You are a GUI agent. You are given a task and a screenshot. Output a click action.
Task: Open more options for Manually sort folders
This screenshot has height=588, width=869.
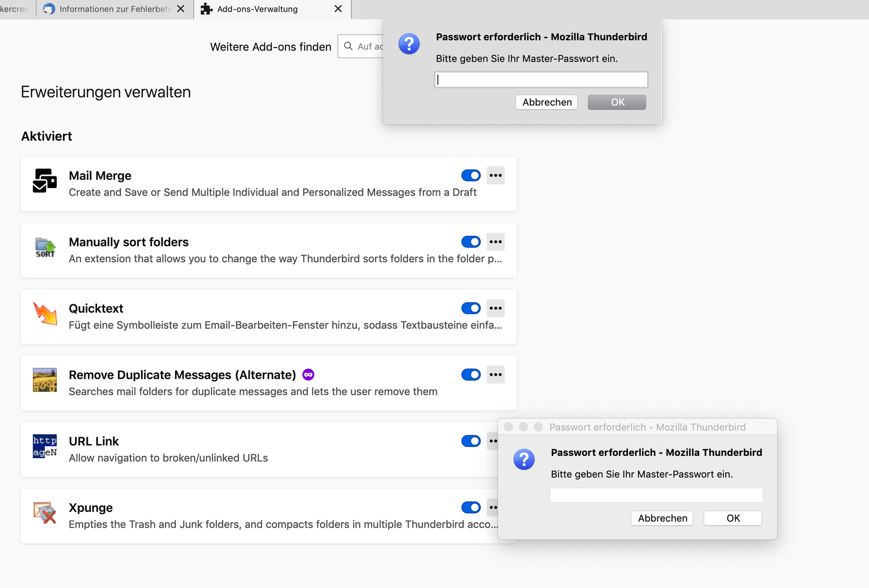[x=496, y=242]
